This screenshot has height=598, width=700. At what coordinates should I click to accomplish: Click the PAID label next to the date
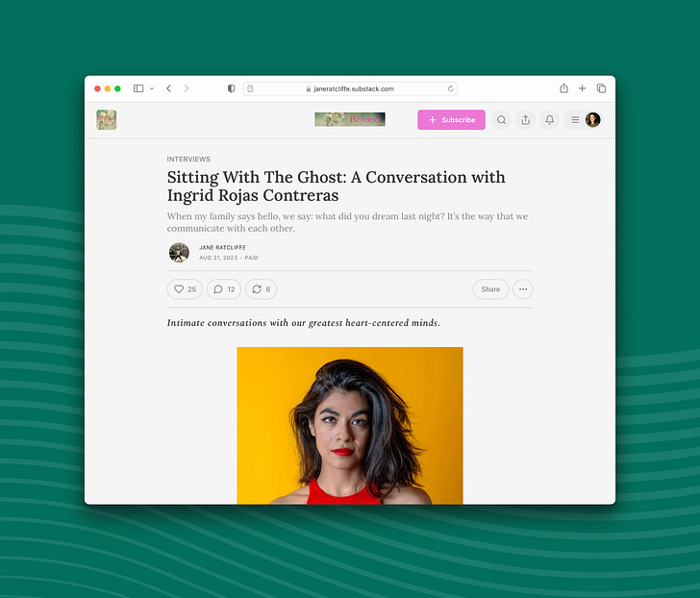click(x=251, y=258)
